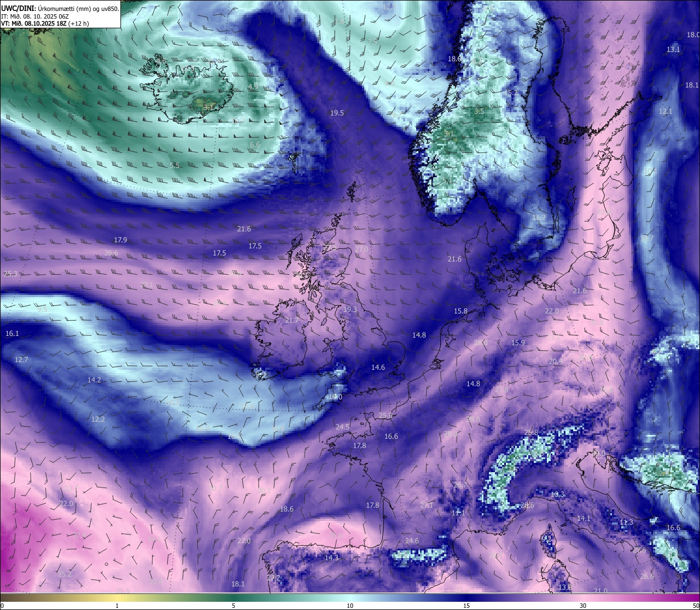Click the 13.6 value on the map
This screenshot has width=700, height=610.
pyautogui.click(x=565, y=588)
